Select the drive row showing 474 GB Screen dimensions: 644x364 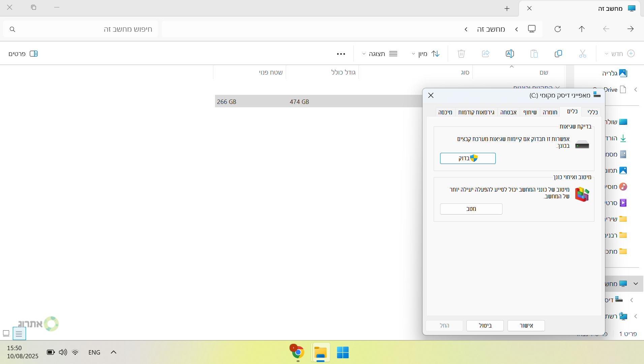[318, 101]
